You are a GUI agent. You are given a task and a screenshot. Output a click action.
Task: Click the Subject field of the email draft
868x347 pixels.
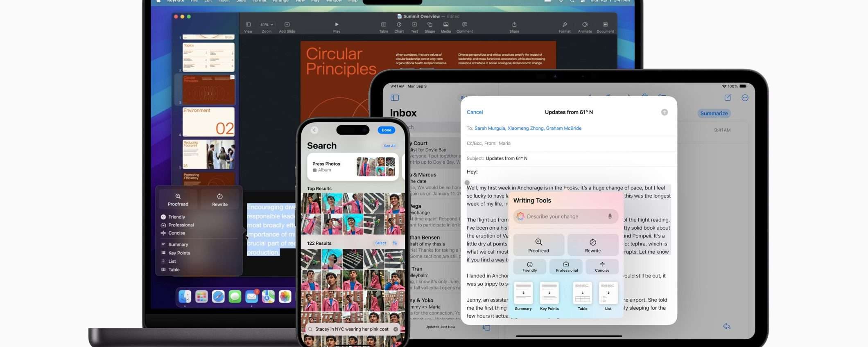point(569,158)
